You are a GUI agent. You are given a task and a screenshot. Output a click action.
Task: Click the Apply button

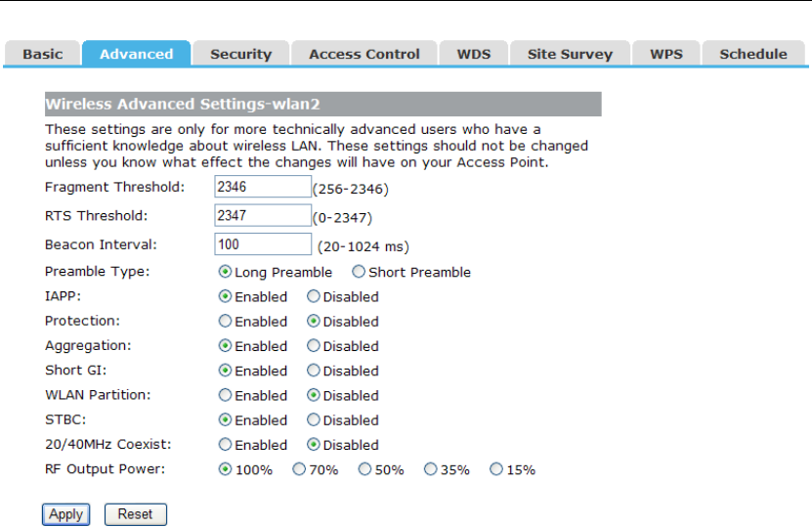[65, 514]
